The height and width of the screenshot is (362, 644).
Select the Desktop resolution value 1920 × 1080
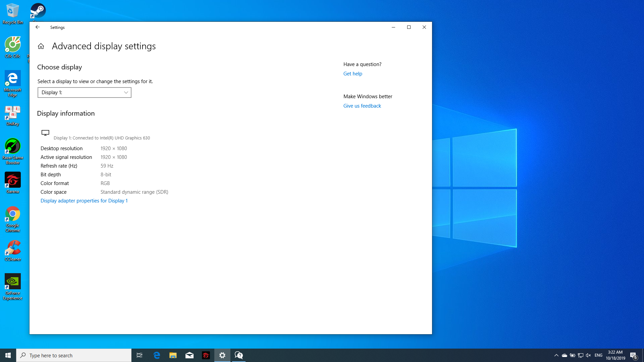tap(114, 148)
